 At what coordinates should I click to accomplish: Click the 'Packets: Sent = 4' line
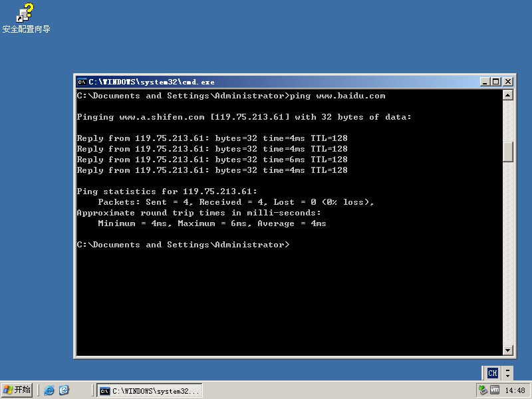tap(236, 202)
